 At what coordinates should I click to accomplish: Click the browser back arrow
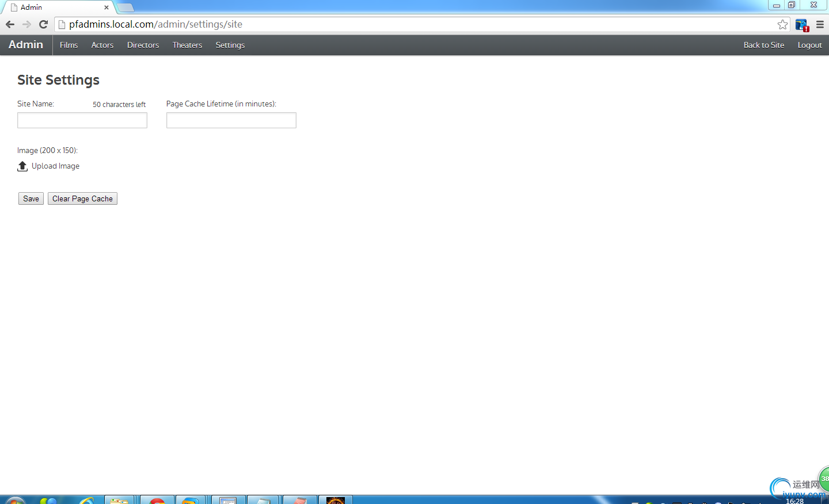(10, 24)
